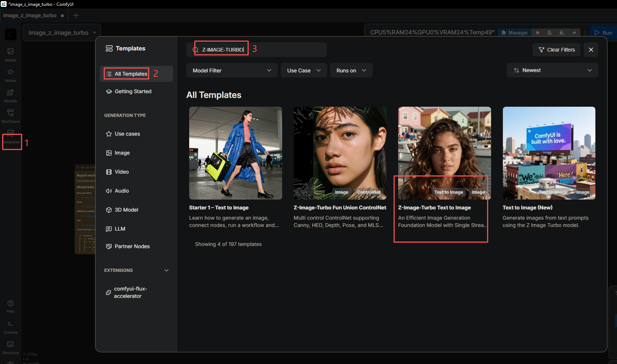
Task: Select the Use cases category
Action: pyautogui.click(x=137, y=134)
